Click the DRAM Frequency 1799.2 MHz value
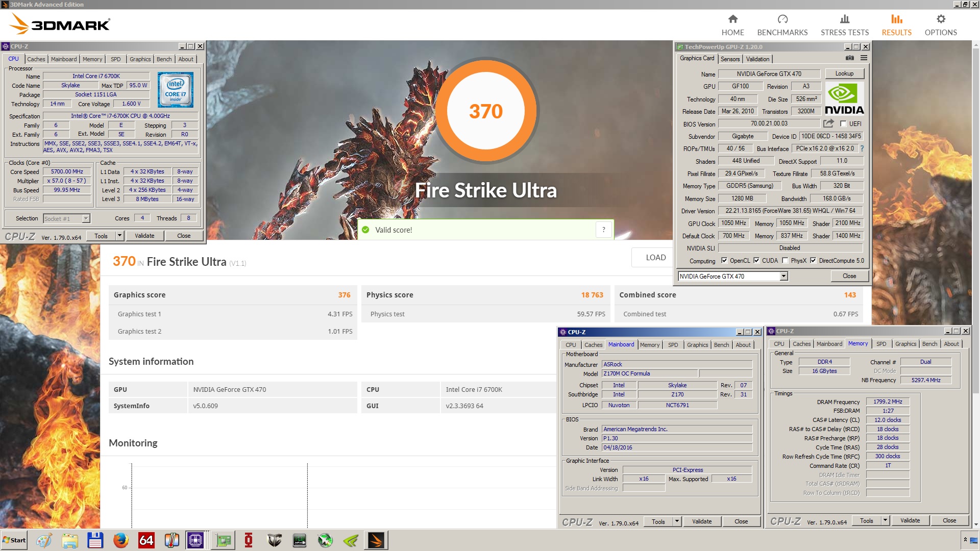Image resolution: width=980 pixels, height=551 pixels. (888, 402)
